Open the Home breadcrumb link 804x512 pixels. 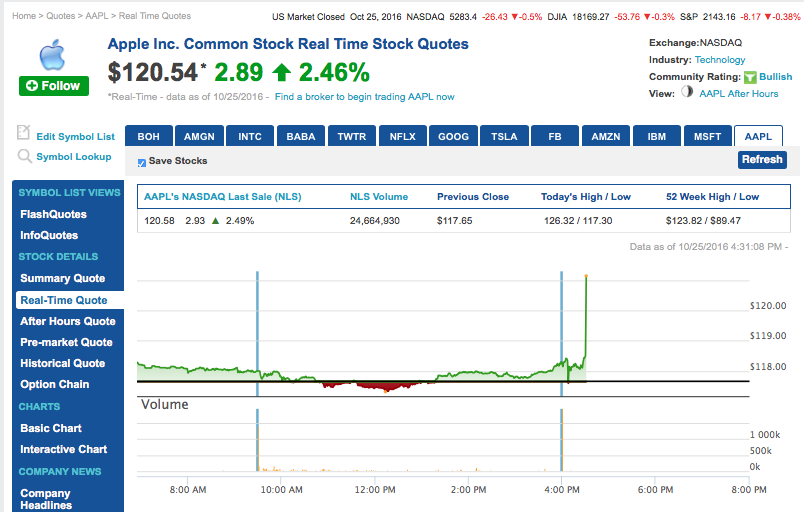pos(24,16)
